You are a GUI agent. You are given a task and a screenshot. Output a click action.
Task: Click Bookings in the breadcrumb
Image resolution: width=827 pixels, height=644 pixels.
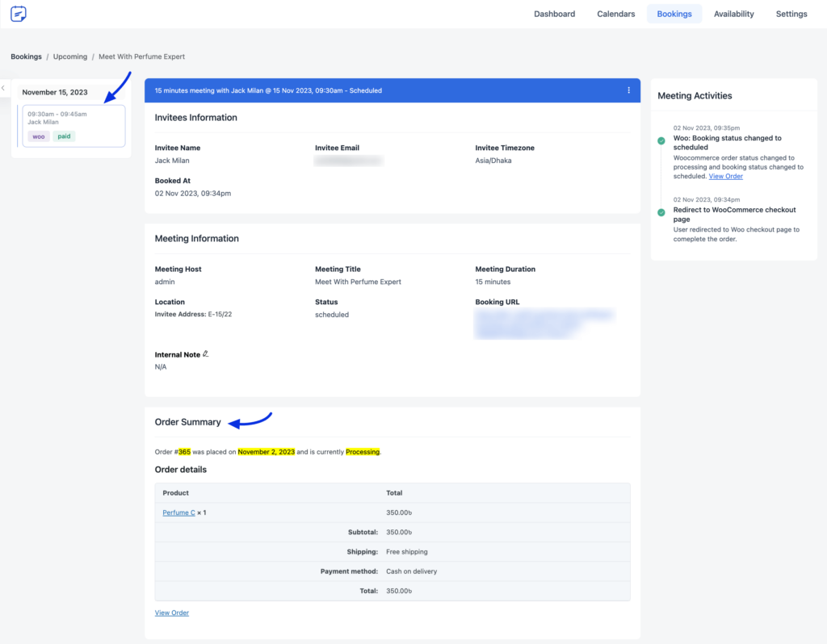(x=27, y=56)
